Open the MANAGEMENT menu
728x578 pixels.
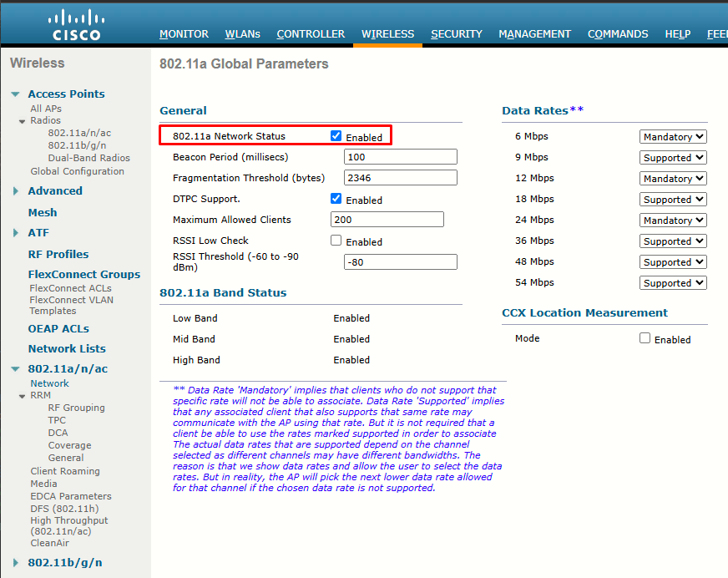pos(534,34)
